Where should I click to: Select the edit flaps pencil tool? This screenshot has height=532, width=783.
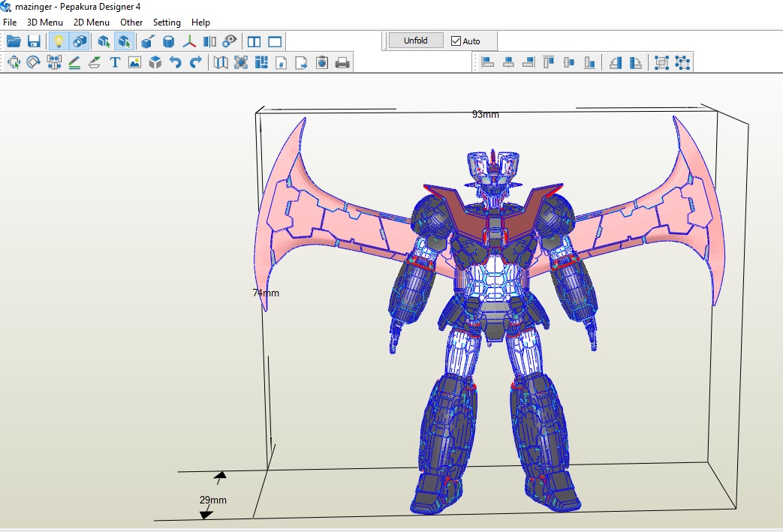click(74, 62)
